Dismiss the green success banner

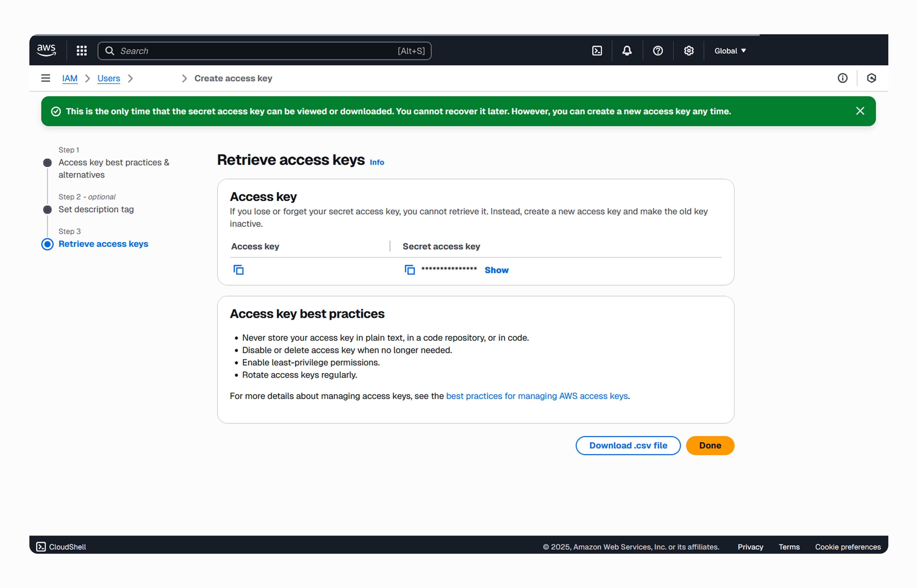click(860, 111)
